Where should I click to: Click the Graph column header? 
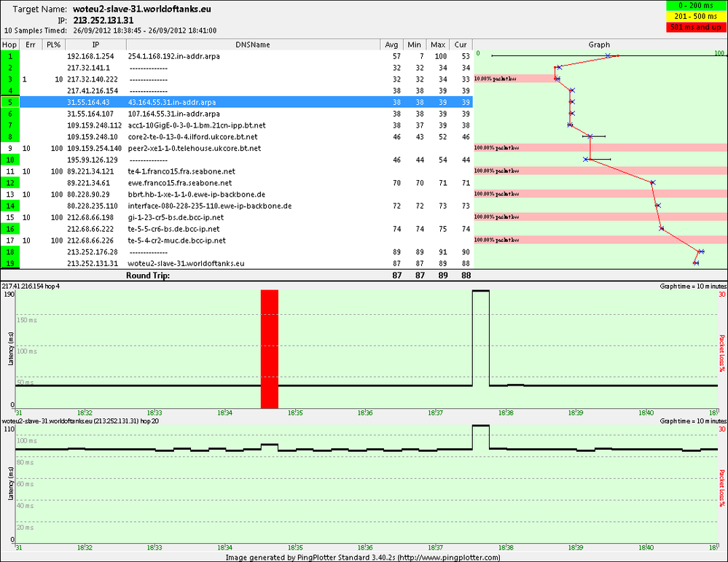click(x=600, y=44)
